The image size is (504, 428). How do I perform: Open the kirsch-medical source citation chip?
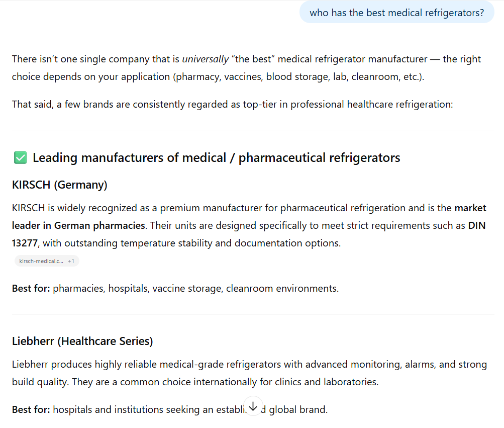pos(41,261)
